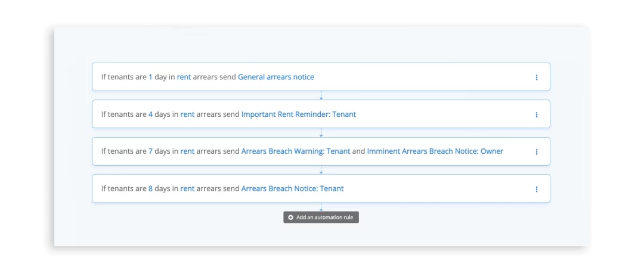This screenshot has width=644, height=273.
Task: Change the 8 days value in fourth rule
Action: pyautogui.click(x=151, y=189)
